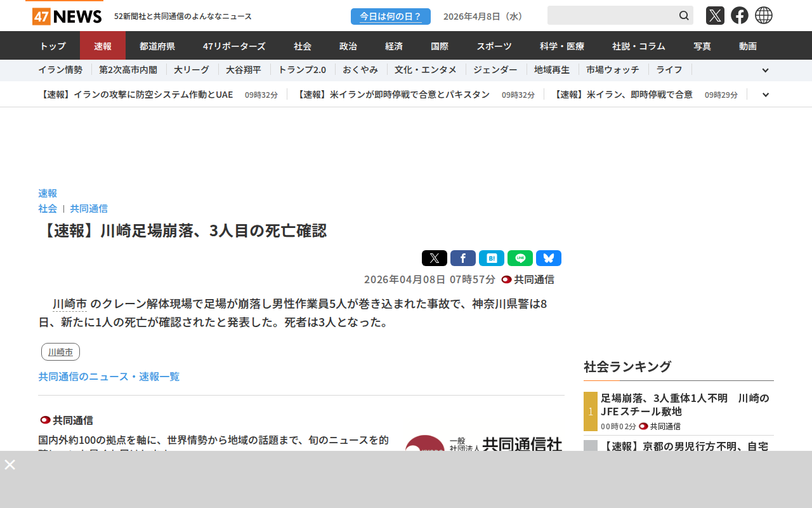This screenshot has height=508, width=812.
Task: Open the トランプ2.0 topic link
Action: [x=302, y=70]
